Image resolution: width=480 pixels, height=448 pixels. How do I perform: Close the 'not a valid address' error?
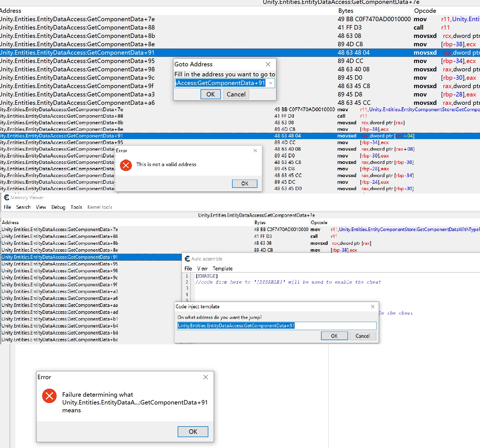click(x=255, y=151)
